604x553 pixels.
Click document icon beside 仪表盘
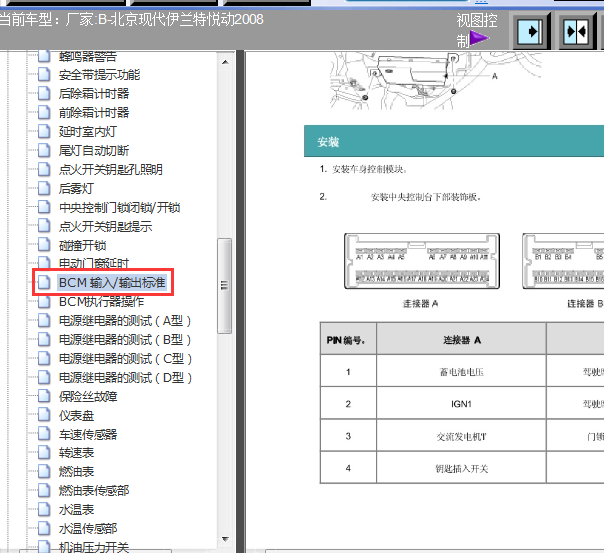pos(44,415)
